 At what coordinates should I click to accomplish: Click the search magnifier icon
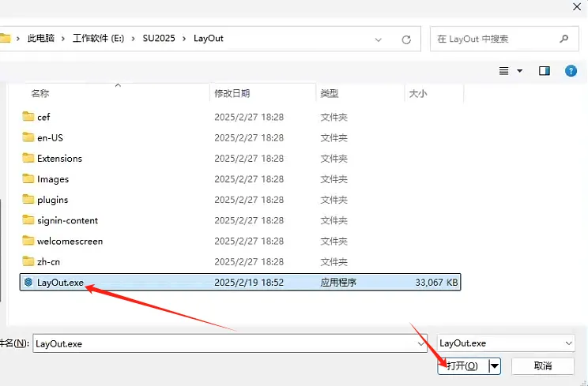pos(563,38)
